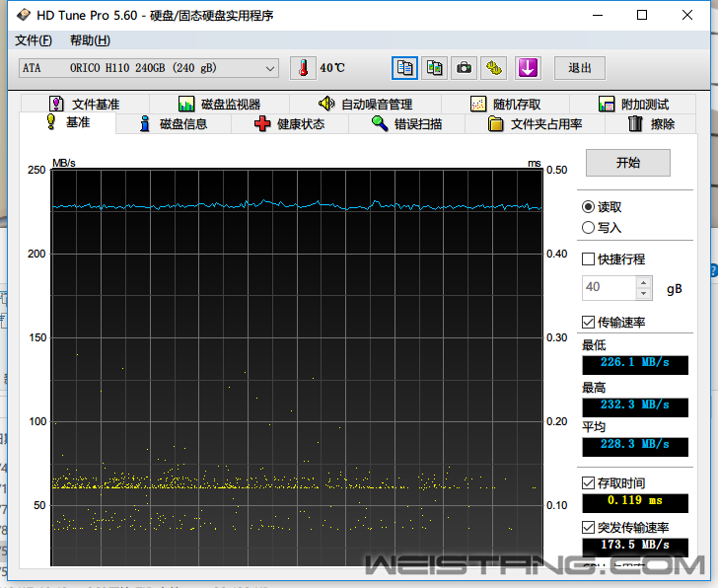
Task: Click the HD Tune Pro title bar icon
Action: (23, 16)
